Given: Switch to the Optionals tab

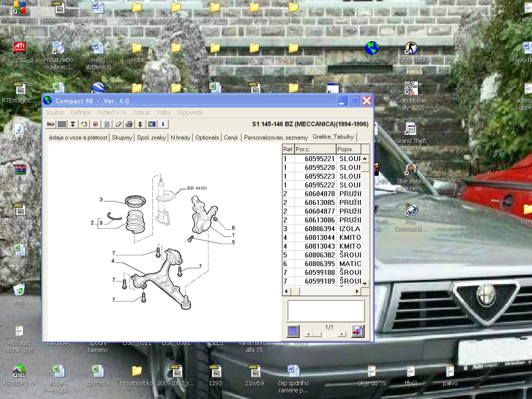Looking at the screenshot, I should 207,138.
